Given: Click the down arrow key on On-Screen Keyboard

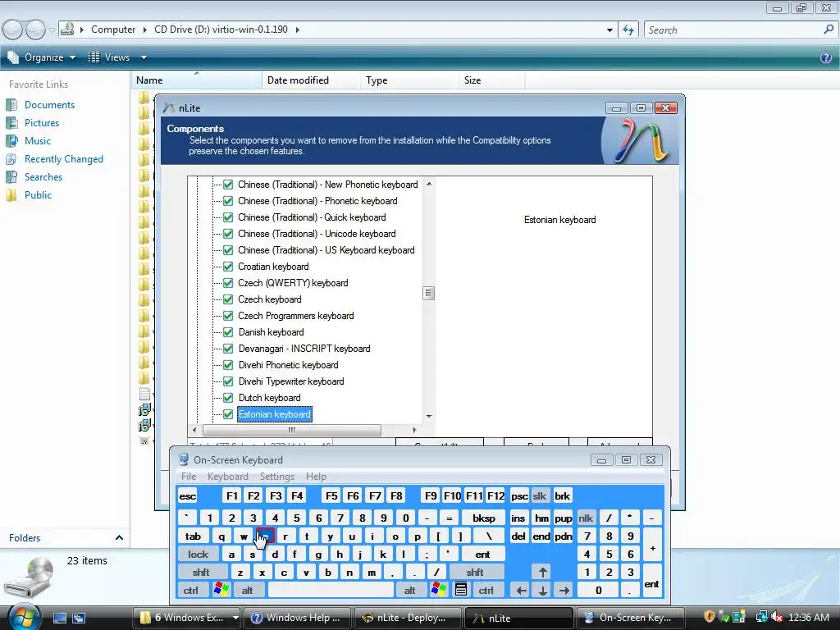Looking at the screenshot, I should tap(543, 591).
